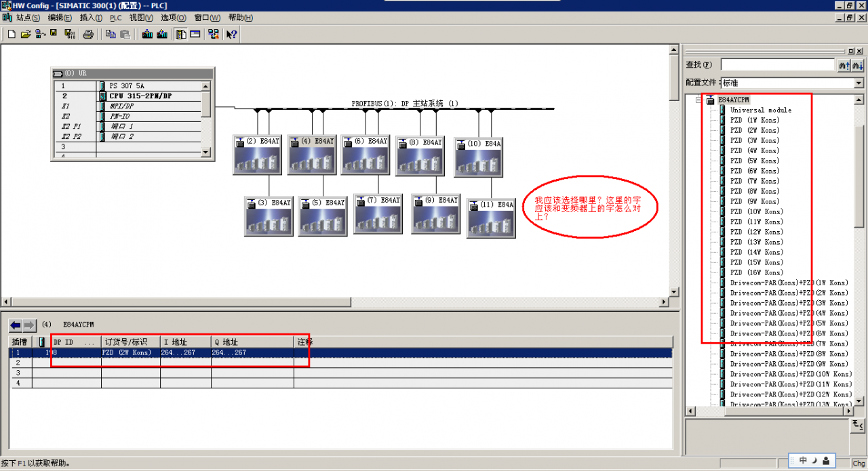Open the 视图(V) menu

point(141,18)
